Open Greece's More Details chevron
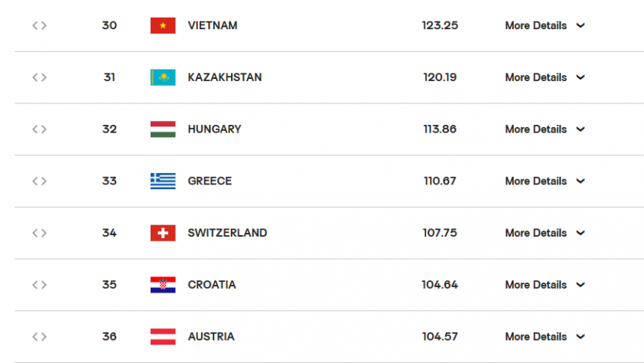644x363 pixels. [x=581, y=181]
